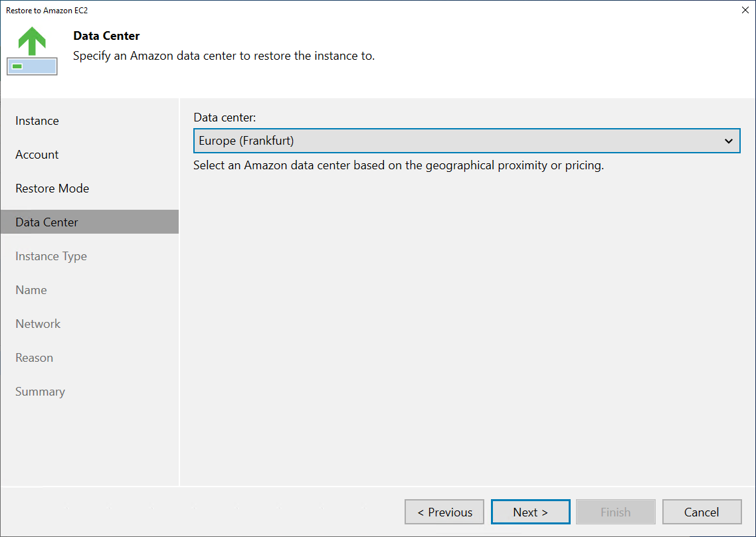Proceed with the Next > button
The image size is (756, 537).
(x=530, y=512)
